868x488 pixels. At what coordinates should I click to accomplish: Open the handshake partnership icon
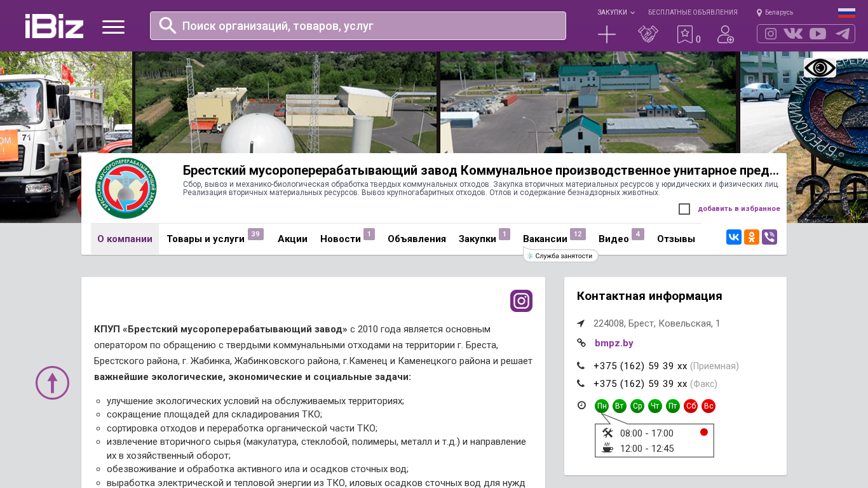coord(648,34)
